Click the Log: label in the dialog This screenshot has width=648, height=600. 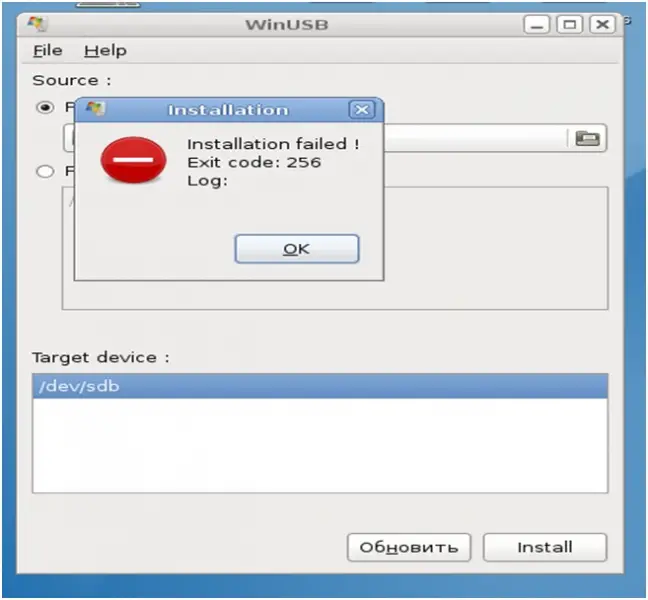(207, 181)
